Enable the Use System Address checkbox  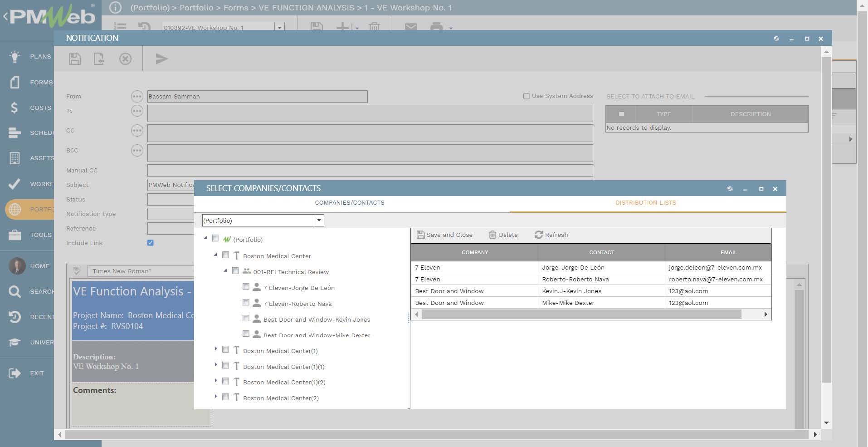[527, 96]
